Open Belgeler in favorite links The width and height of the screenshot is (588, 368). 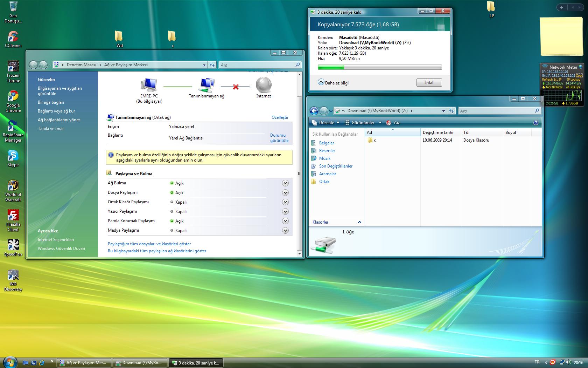point(327,143)
